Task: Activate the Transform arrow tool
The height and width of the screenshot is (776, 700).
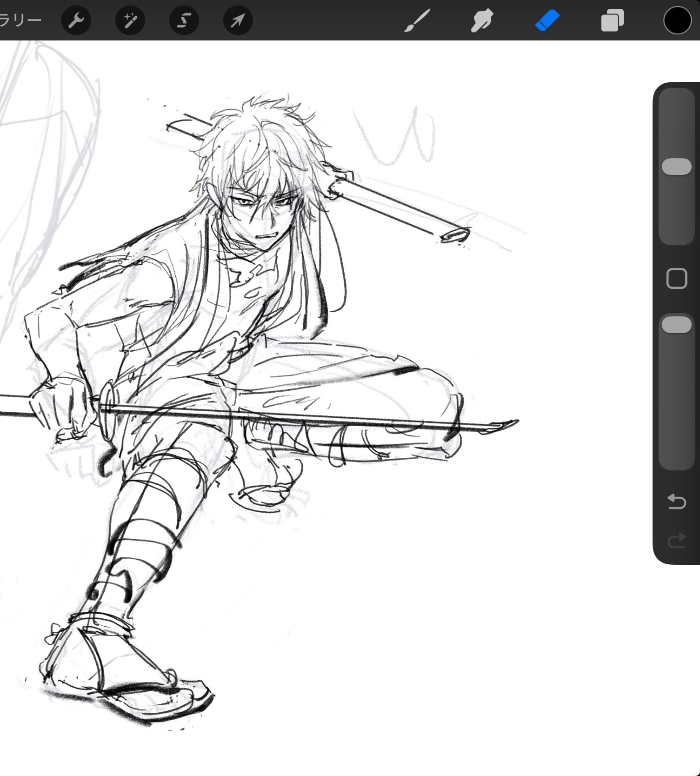Action: [238, 20]
